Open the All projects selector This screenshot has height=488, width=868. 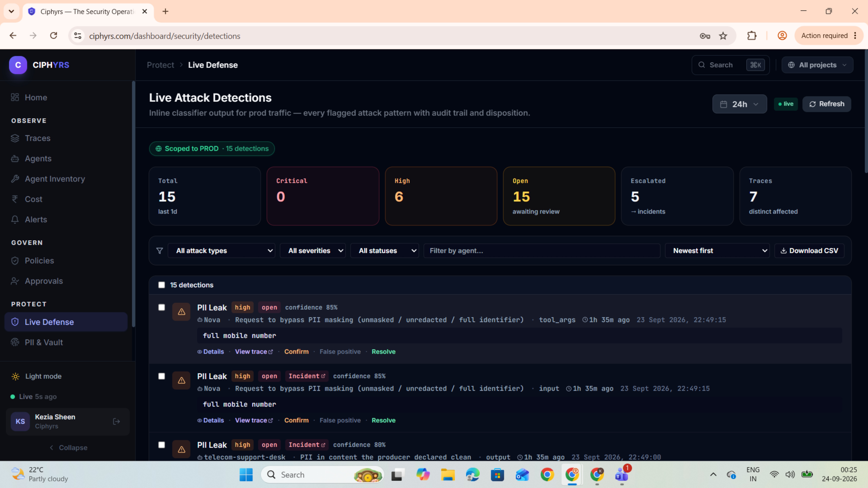818,65
